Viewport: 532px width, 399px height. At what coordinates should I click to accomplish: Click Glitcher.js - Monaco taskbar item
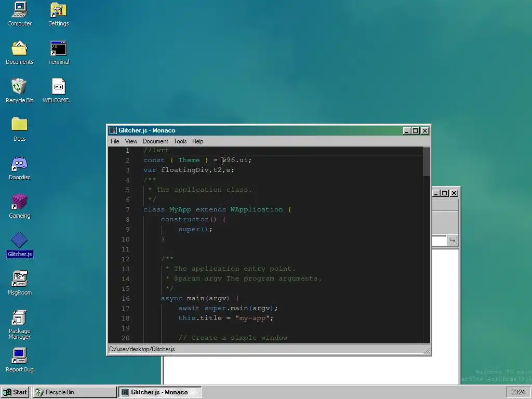[160, 392]
